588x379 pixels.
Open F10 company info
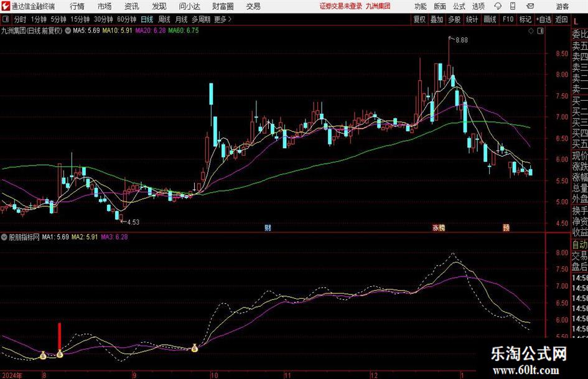click(508, 19)
